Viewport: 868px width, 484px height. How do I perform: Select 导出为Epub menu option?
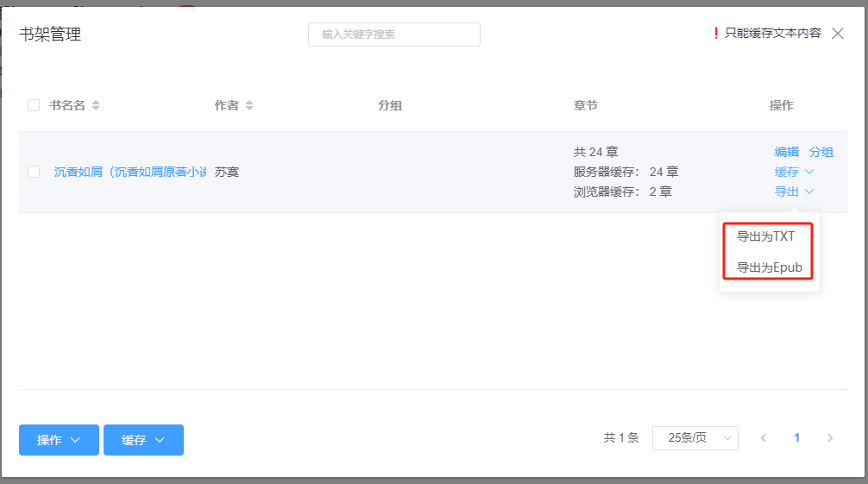tap(769, 267)
